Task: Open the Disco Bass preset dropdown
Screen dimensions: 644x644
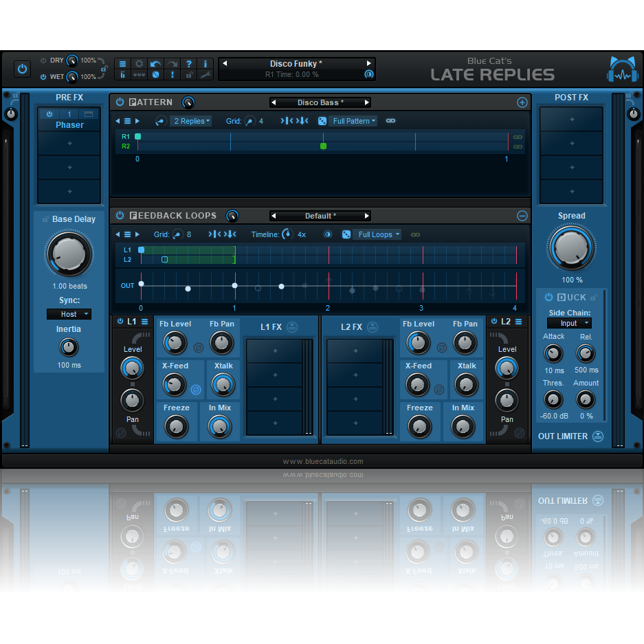Action: [320, 102]
